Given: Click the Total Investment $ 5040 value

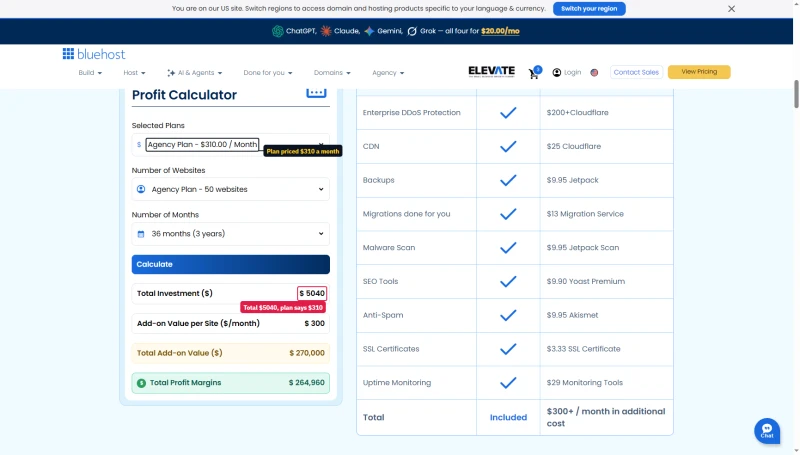Looking at the screenshot, I should [x=312, y=293].
